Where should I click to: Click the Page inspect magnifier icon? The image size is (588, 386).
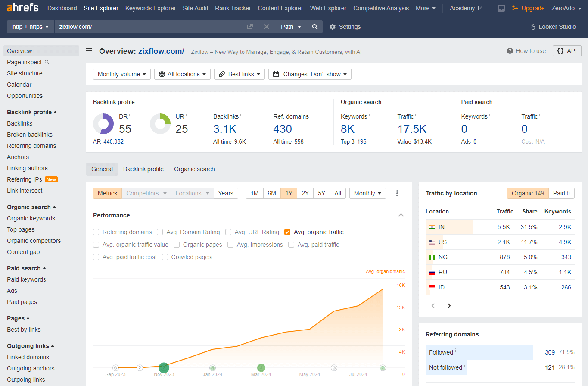click(47, 62)
